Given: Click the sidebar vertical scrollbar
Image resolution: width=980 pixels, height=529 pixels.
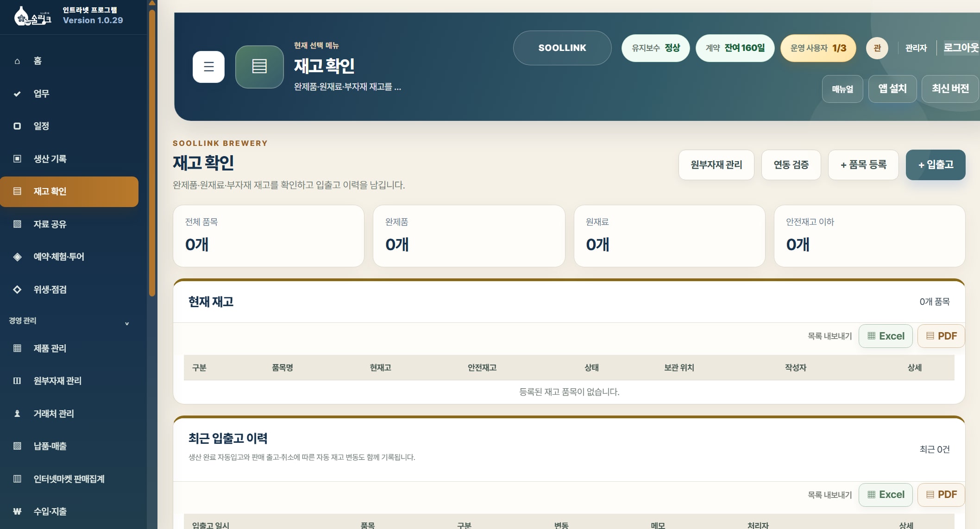Looking at the screenshot, I should (x=152, y=153).
